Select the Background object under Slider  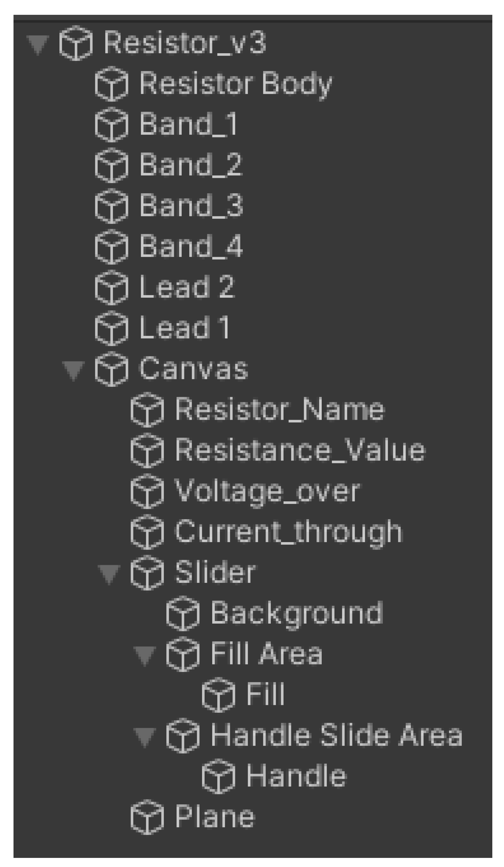click(x=297, y=613)
